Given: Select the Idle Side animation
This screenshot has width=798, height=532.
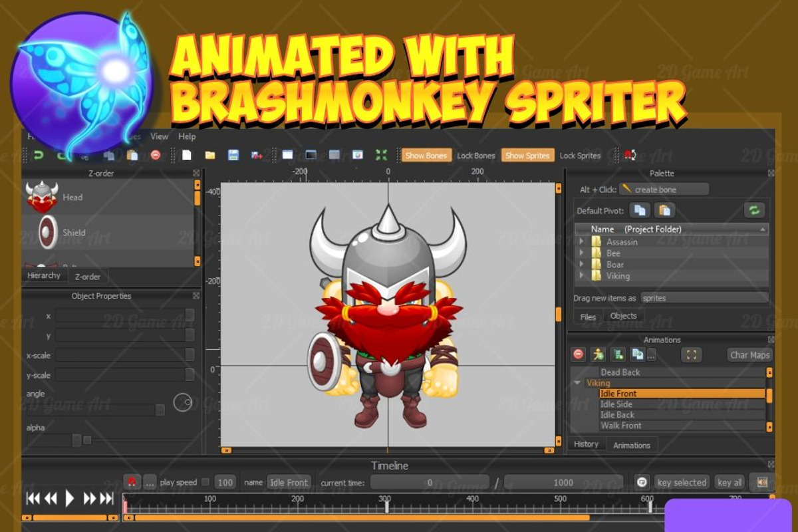Looking at the screenshot, I should point(682,404).
